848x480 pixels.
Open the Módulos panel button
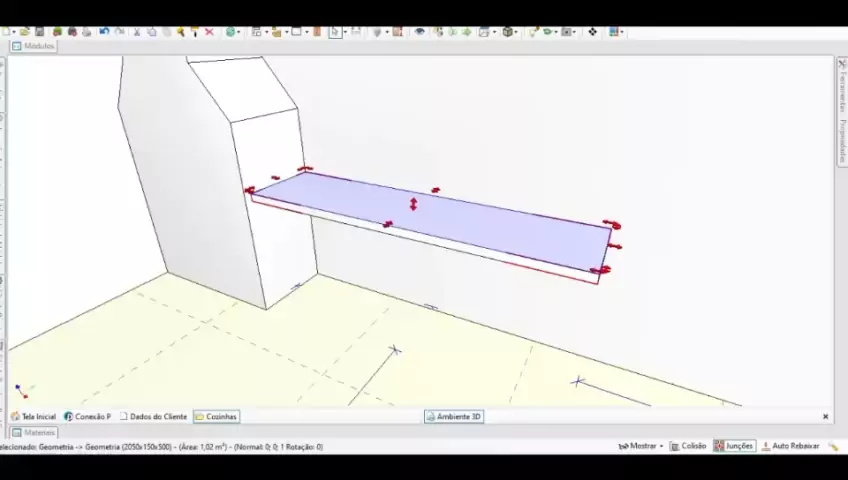click(33, 46)
